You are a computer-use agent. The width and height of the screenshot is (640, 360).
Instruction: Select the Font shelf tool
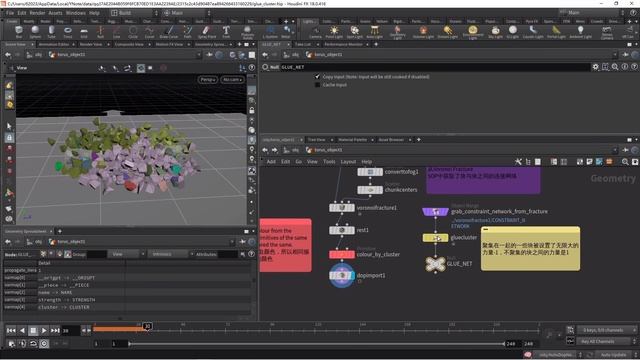(226, 31)
